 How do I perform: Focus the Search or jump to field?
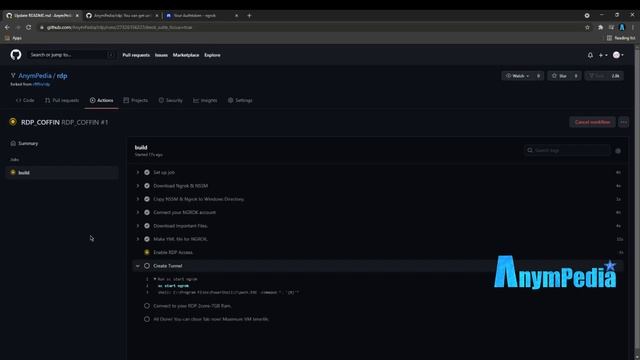click(71, 55)
